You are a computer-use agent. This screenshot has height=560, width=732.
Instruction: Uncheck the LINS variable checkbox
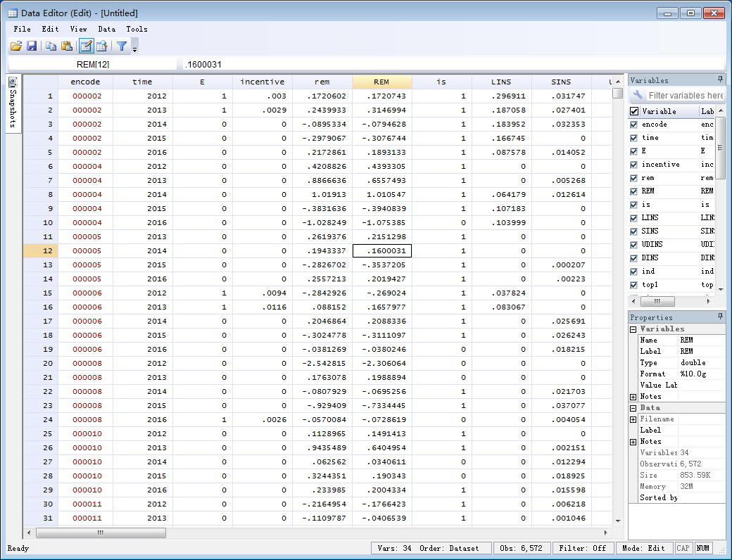point(634,218)
